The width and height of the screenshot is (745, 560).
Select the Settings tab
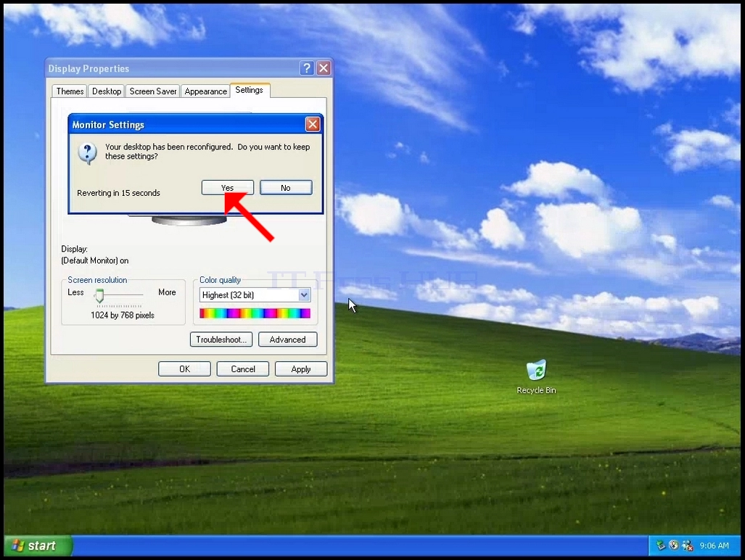coord(250,90)
